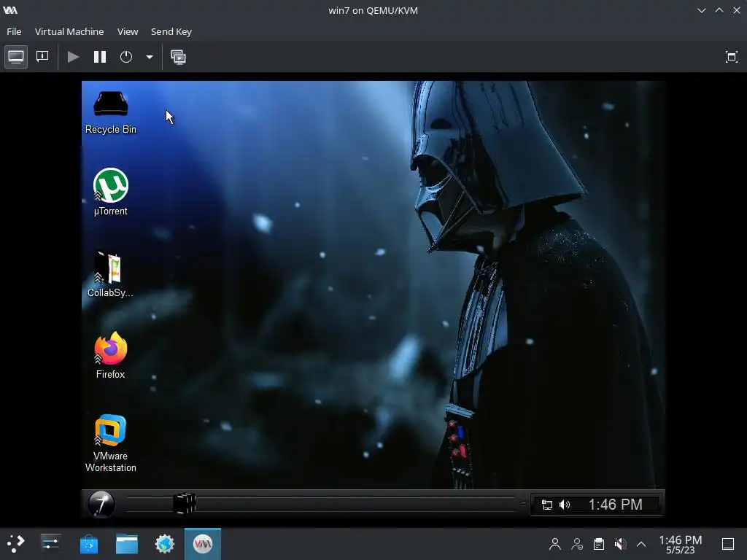Click the Run virtual machine play button
Screen dimensions: 747x560
click(73, 57)
